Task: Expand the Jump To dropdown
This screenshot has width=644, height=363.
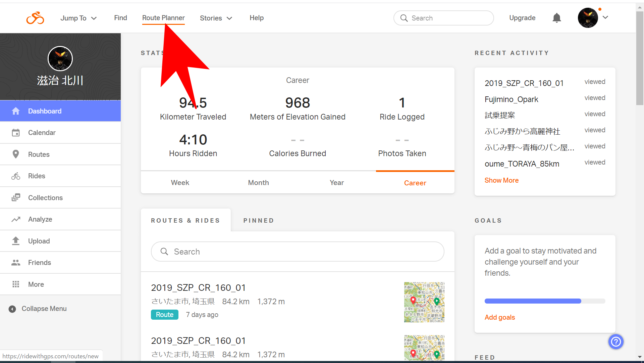Action: 78,18
